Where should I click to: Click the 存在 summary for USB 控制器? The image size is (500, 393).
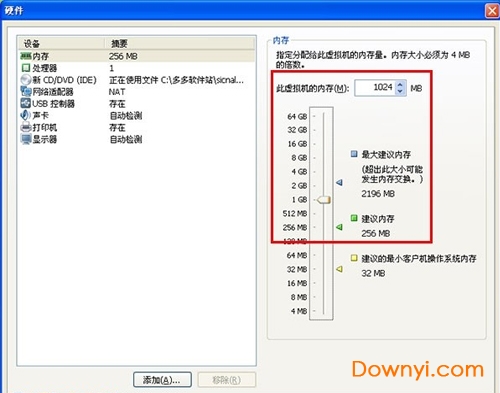[117, 104]
